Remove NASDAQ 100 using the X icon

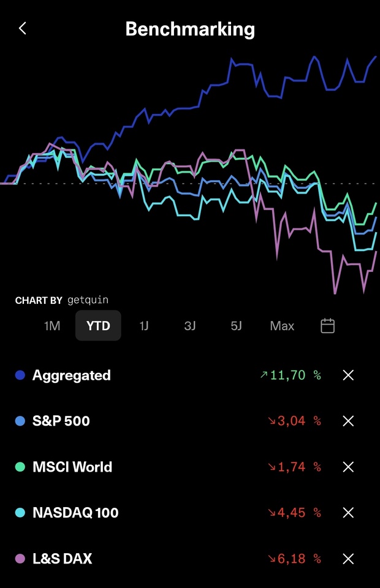pyautogui.click(x=348, y=513)
